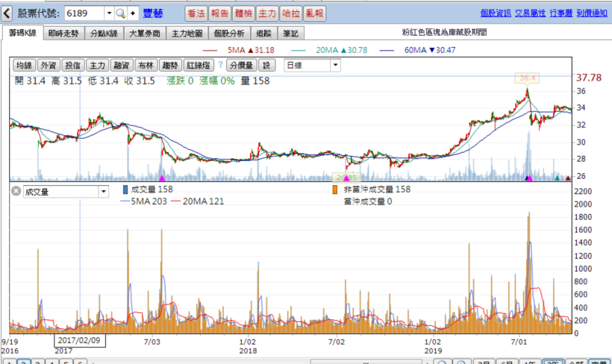Toggle the 外資 foreign investor overlay
The image size is (612, 364).
click(x=49, y=65)
